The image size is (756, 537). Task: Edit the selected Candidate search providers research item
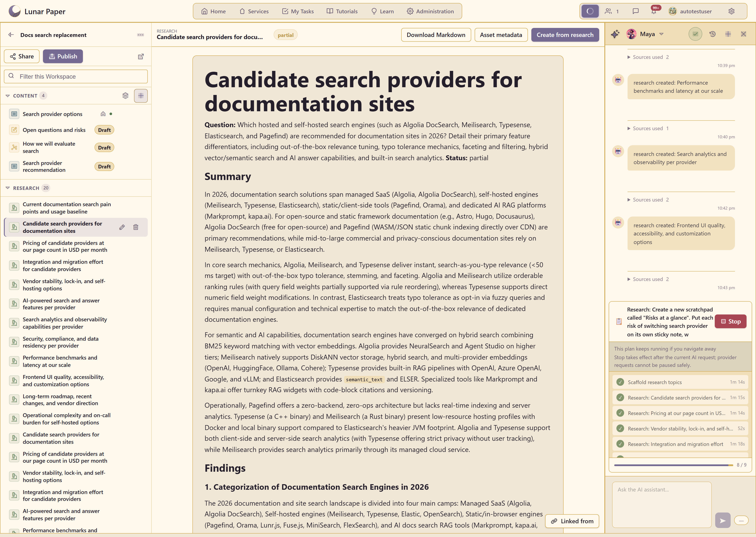(x=122, y=227)
